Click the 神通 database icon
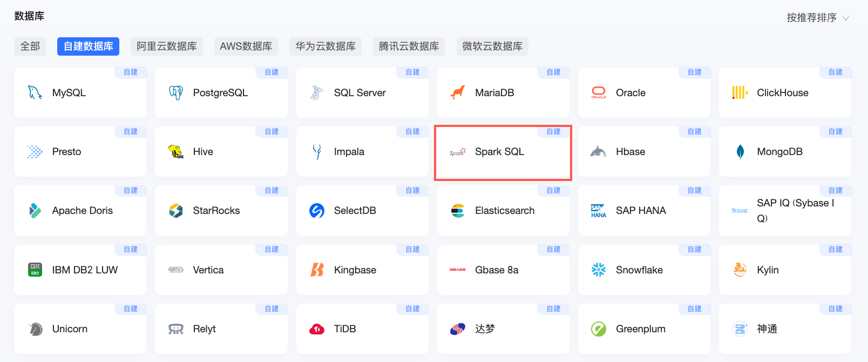This screenshot has height=362, width=868. coord(740,329)
